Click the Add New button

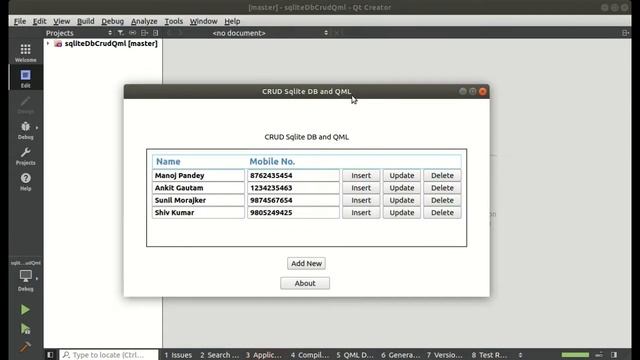pyautogui.click(x=306, y=263)
